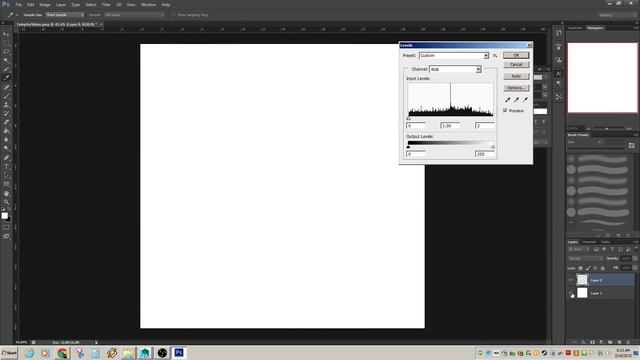
Task: Click the lock all padlock icon
Action: (602, 268)
